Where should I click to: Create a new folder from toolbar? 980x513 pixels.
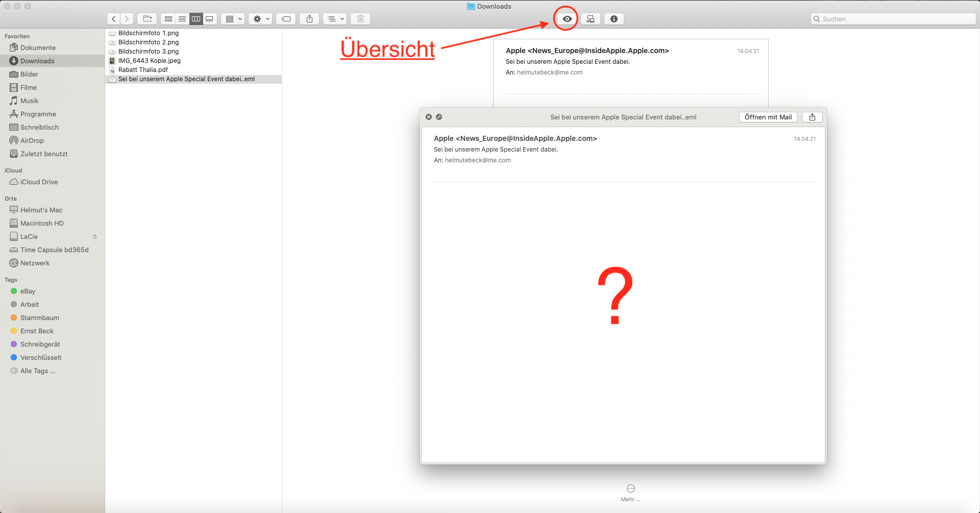coord(147,19)
